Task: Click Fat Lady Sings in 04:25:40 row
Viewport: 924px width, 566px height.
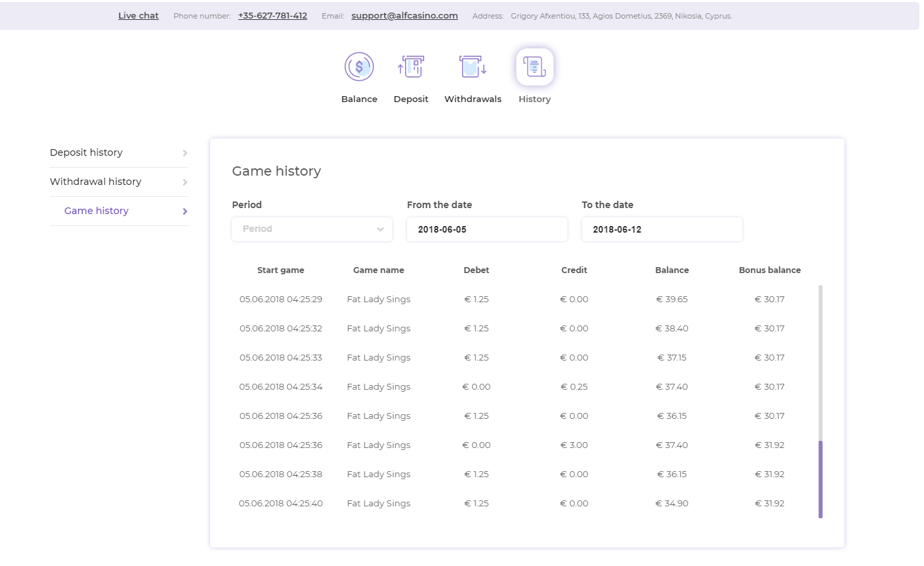Action: tap(378, 504)
